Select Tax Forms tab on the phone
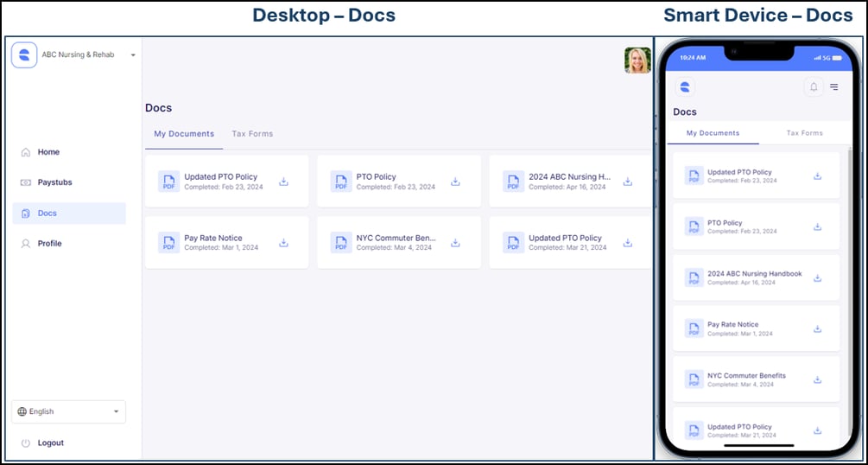The image size is (868, 465). [804, 133]
